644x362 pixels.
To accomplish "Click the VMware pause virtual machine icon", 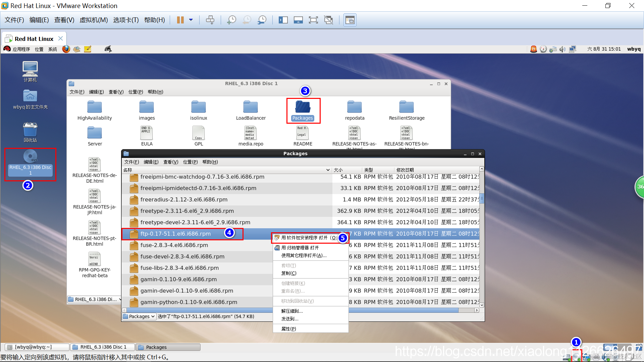I will point(180,20).
